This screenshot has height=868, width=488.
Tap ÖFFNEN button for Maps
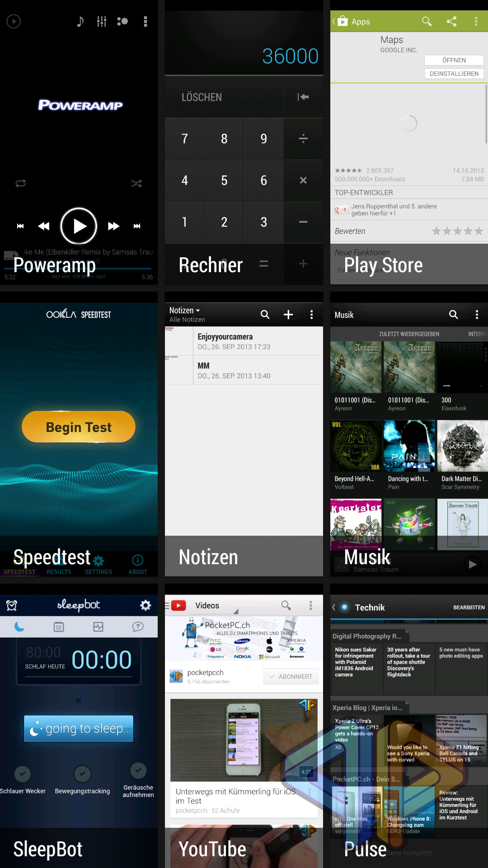pyautogui.click(x=454, y=60)
